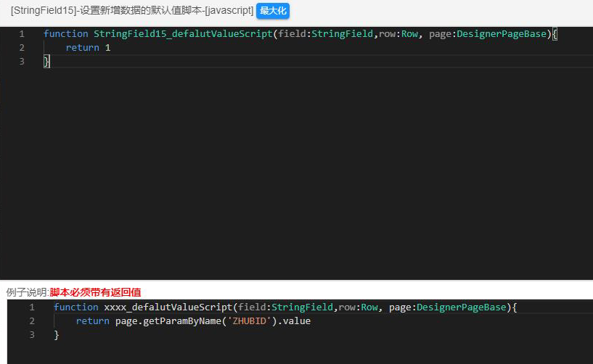593x364 pixels.
Task: Click 'function' keyword in main editor line 1
Action: [65, 34]
